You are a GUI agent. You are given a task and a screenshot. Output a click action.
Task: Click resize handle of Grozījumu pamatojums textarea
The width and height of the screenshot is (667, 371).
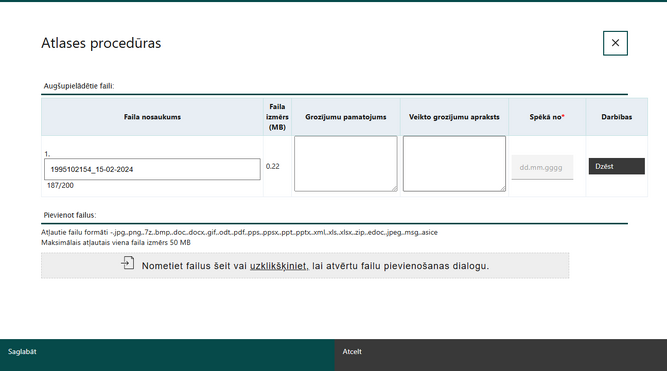pos(394,188)
